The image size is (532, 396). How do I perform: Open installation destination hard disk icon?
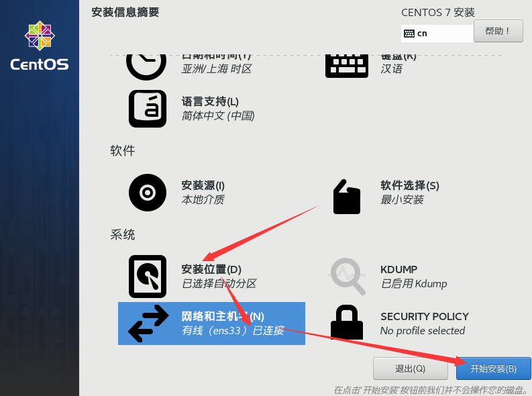click(x=148, y=277)
